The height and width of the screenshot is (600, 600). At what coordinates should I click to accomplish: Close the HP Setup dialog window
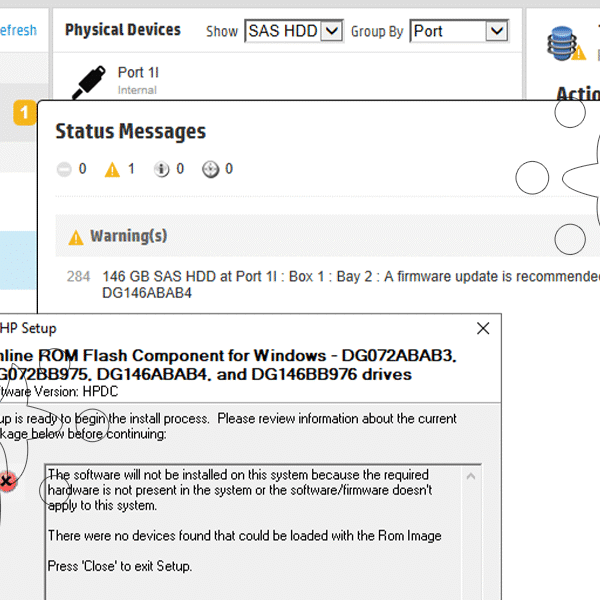click(x=483, y=328)
